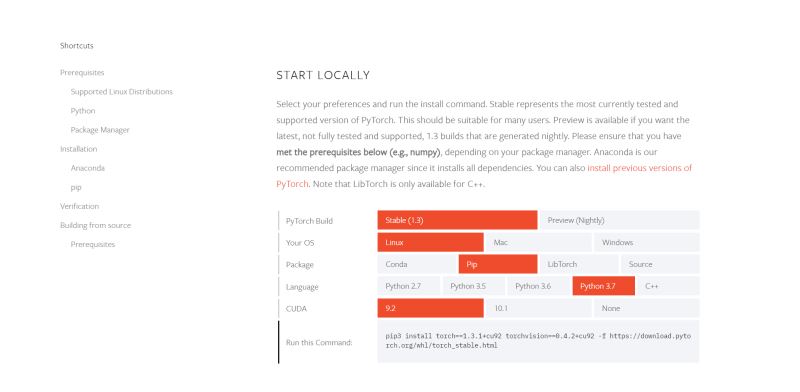Image resolution: width=800 pixels, height=392 pixels.
Task: Select Python 3.6 language
Action: pyautogui.click(x=538, y=286)
